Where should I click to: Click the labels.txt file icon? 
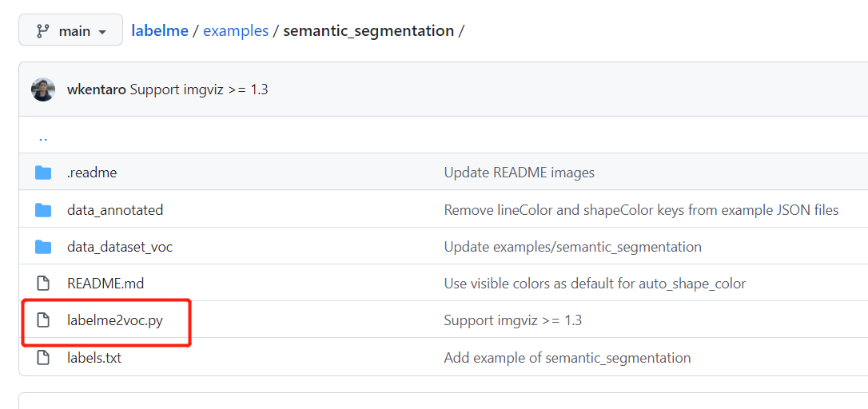tap(43, 358)
